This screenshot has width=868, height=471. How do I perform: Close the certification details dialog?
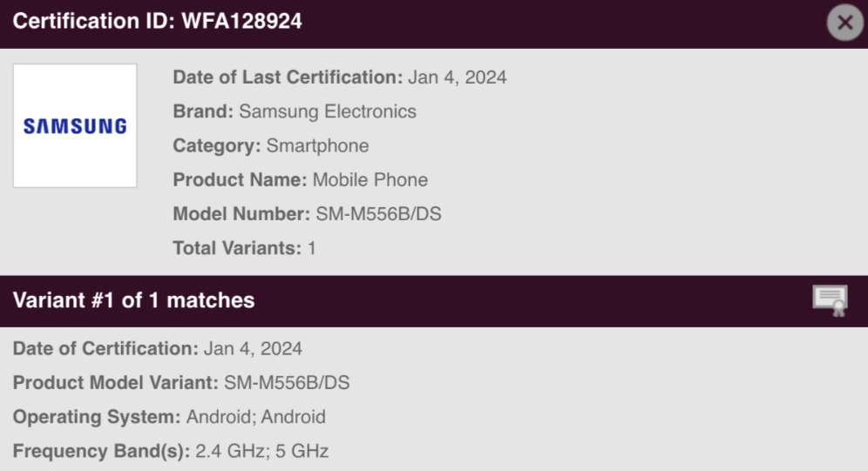(844, 23)
